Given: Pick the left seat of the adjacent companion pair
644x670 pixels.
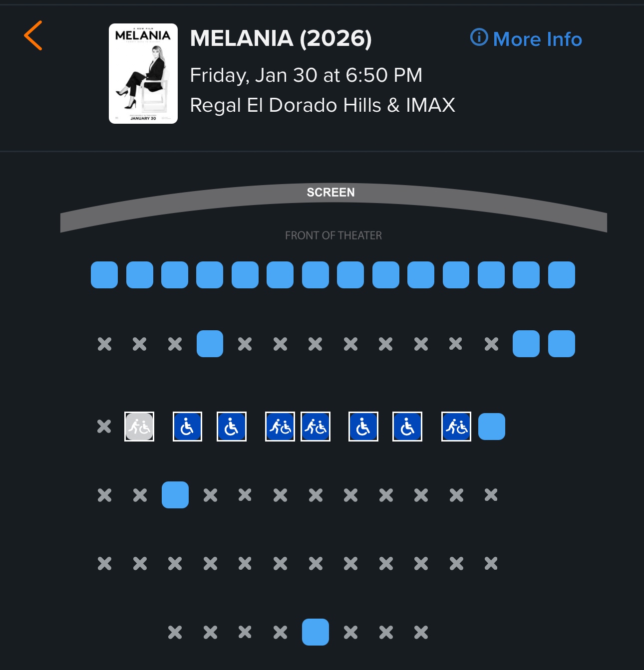Looking at the screenshot, I should point(280,427).
